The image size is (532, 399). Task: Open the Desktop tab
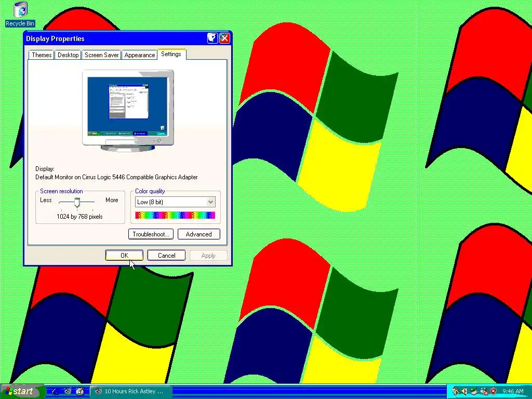(68, 55)
